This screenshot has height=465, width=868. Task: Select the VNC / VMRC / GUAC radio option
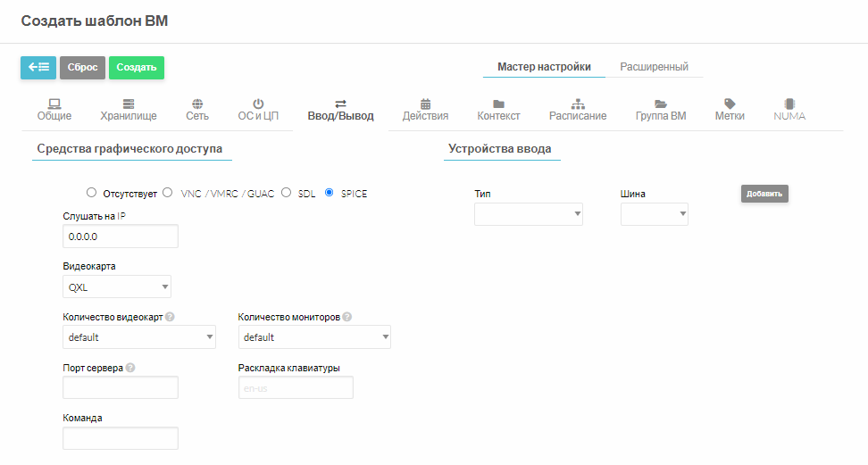[168, 193]
